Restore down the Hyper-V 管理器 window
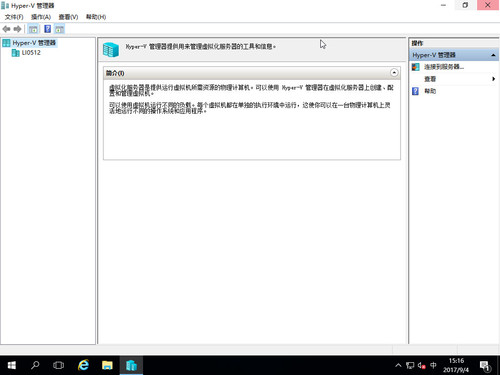Screen dimensions: 500x375 click(465, 5)
